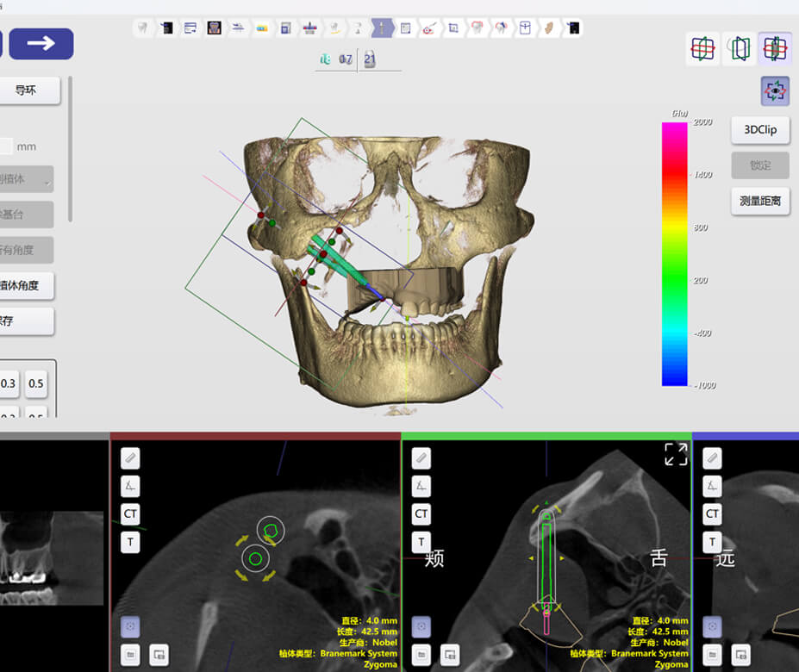This screenshot has height=672, width=799.
Task: Click the HU color scale bar
Action: (x=674, y=253)
